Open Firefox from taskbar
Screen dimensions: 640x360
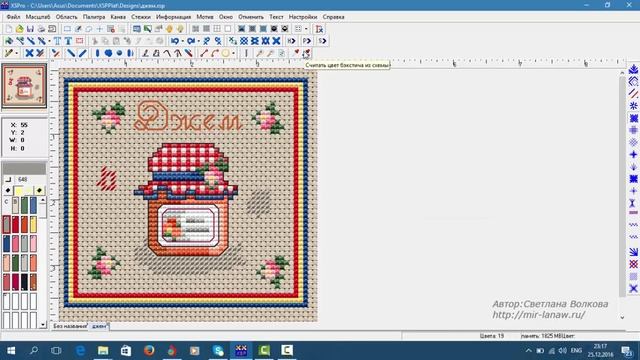coord(149,351)
